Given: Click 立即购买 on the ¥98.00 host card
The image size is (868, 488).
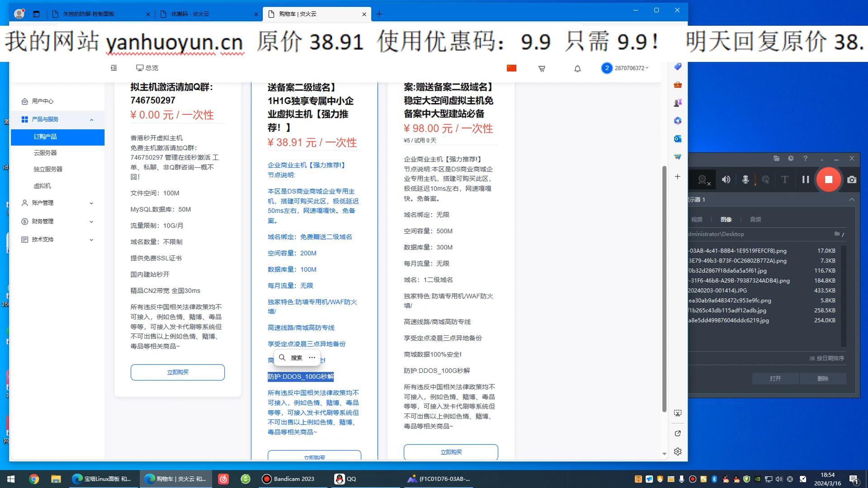Looking at the screenshot, I should 451,452.
